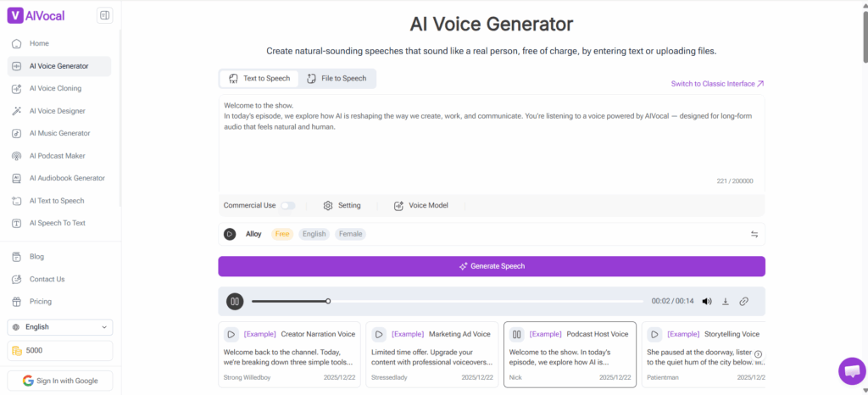Screen dimensions: 868x395
Task: Open the chat support bubble
Action: coord(853,371)
